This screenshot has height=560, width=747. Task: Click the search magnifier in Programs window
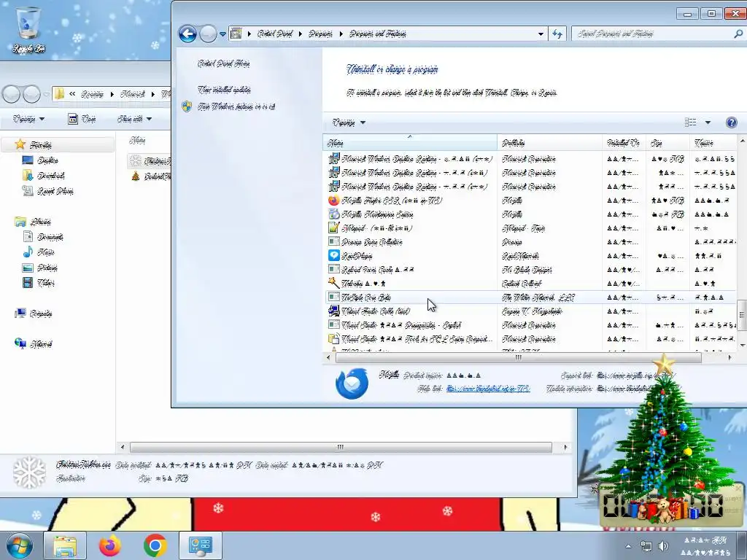[738, 34]
